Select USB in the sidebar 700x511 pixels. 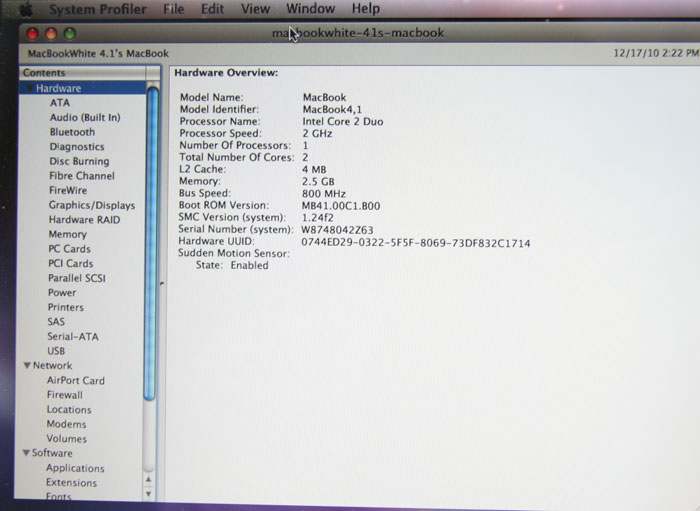coord(56,351)
